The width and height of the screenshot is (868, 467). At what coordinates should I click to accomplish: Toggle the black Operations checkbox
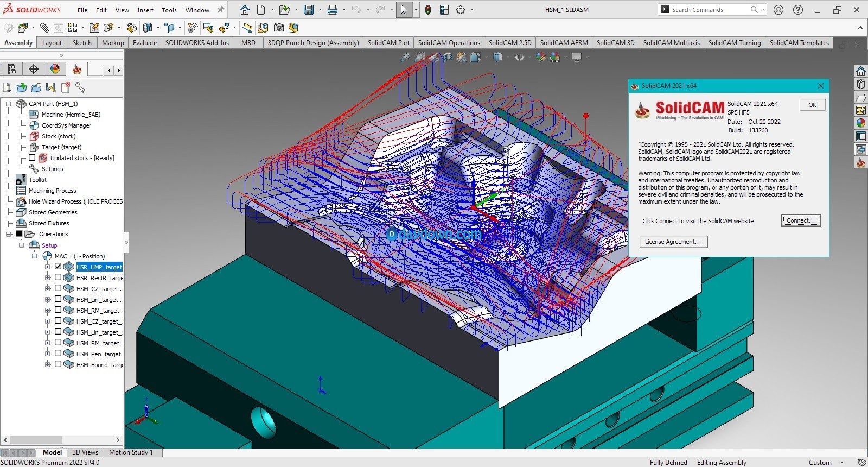[x=19, y=234]
